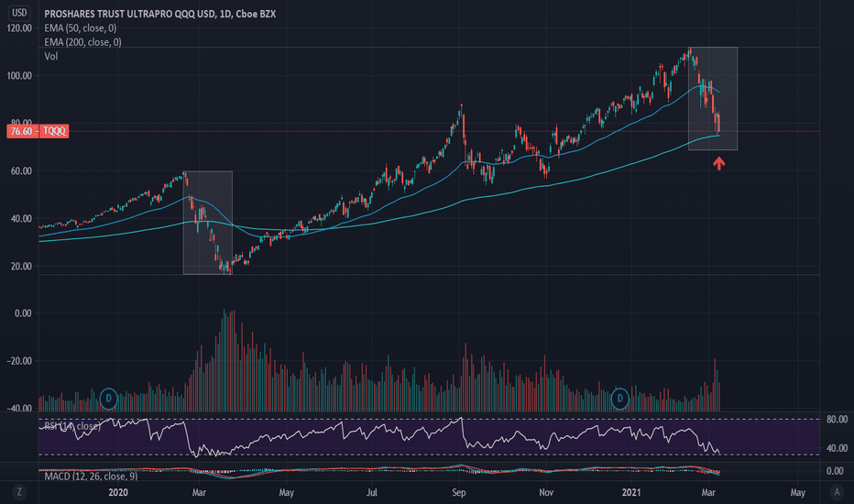Click the PROSHARES TRUST ULTRAPRO QQQ chart title
This screenshot has height=504, width=854.
click(x=159, y=14)
